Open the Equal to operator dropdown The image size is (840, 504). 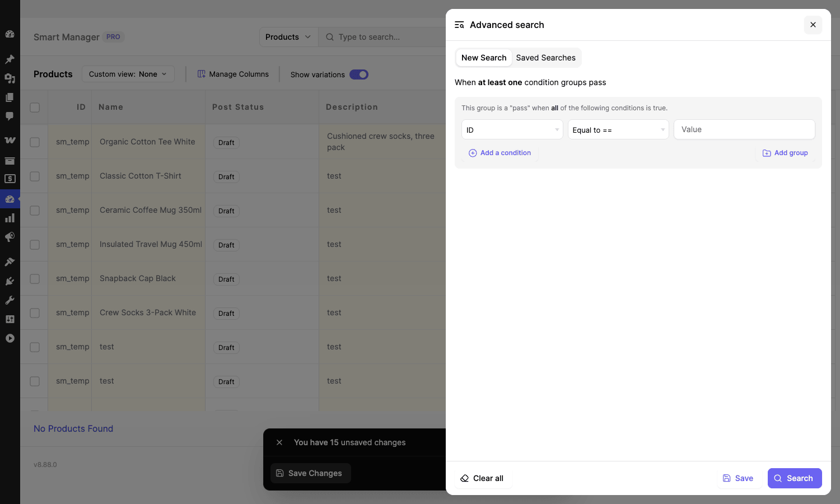(618, 130)
